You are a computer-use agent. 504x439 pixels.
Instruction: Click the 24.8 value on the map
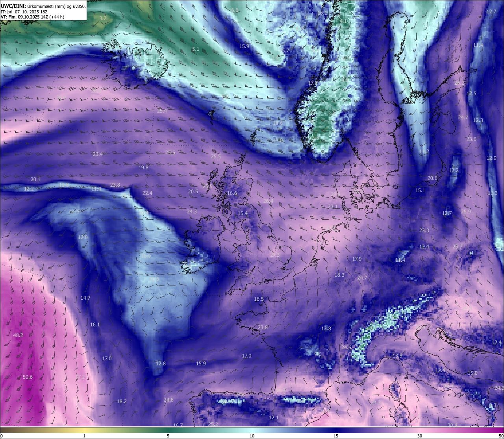pos(169,400)
